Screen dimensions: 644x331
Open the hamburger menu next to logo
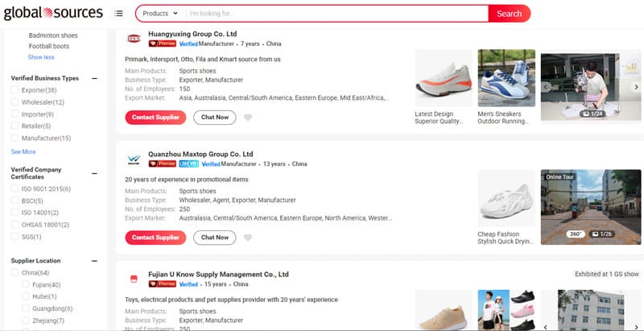[x=119, y=14]
